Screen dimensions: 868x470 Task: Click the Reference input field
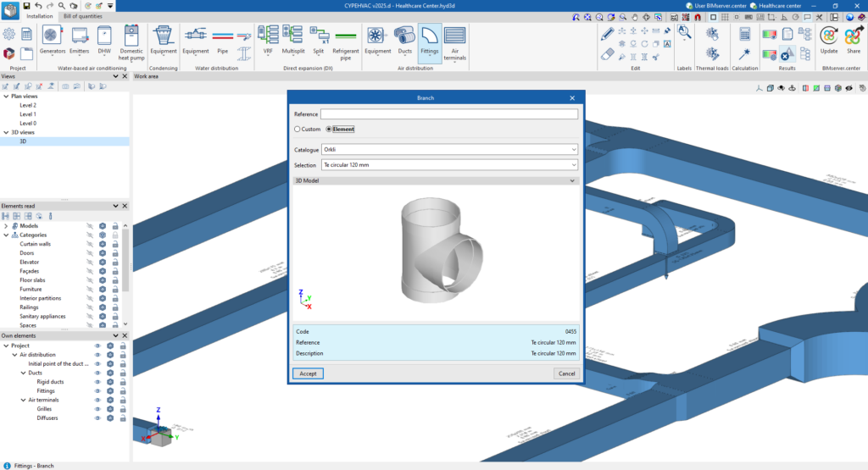point(449,114)
